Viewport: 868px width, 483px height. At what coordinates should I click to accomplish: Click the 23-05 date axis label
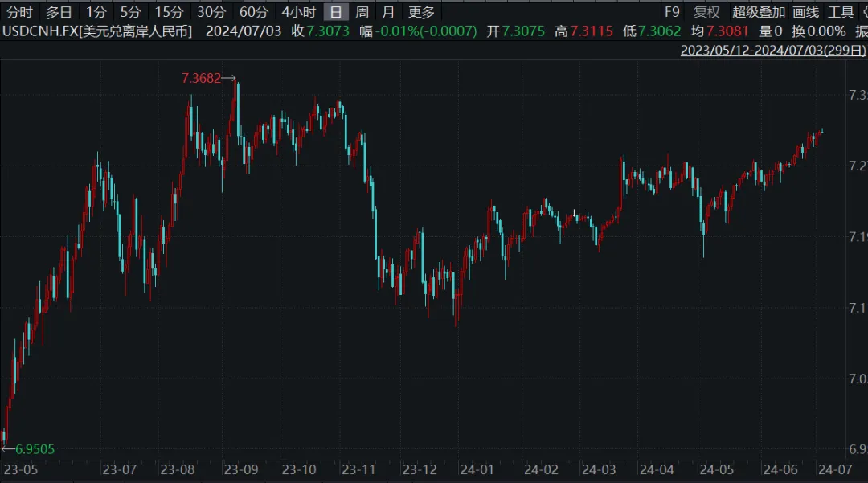click(x=20, y=469)
